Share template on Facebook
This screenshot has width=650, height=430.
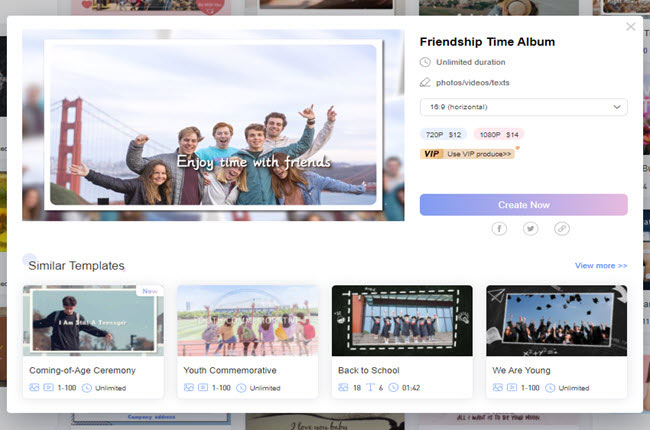point(499,228)
